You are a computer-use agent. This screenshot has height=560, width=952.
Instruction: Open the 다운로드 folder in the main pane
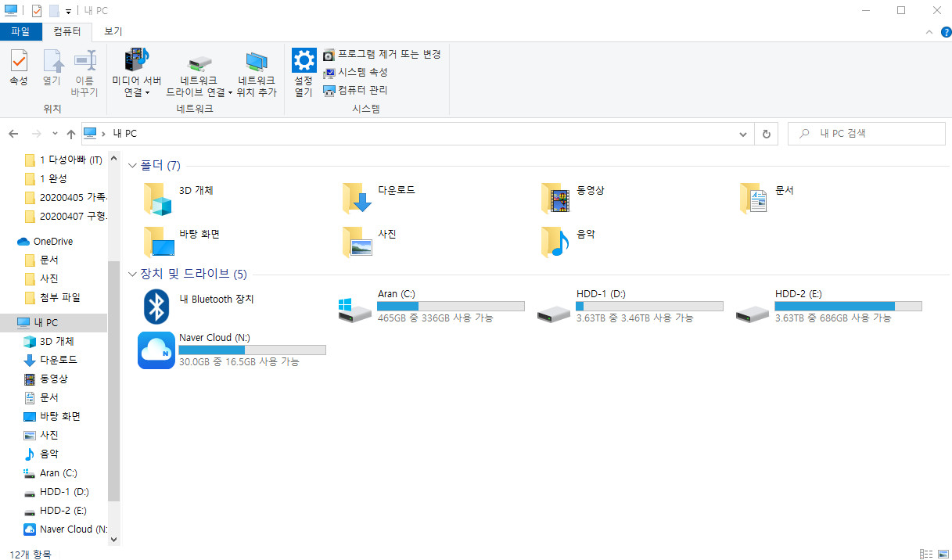tap(356, 199)
